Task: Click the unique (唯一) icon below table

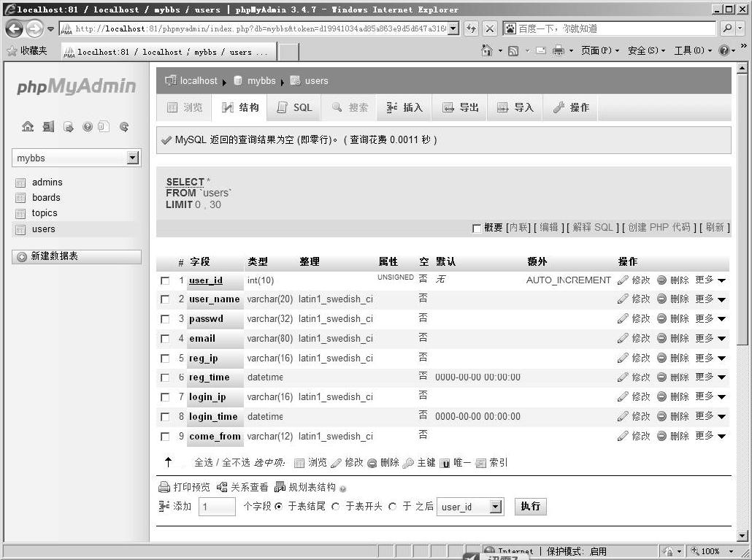Action: [x=445, y=463]
